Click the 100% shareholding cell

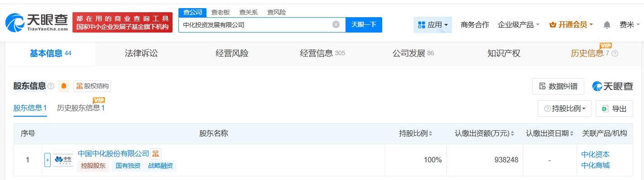pyautogui.click(x=415, y=160)
